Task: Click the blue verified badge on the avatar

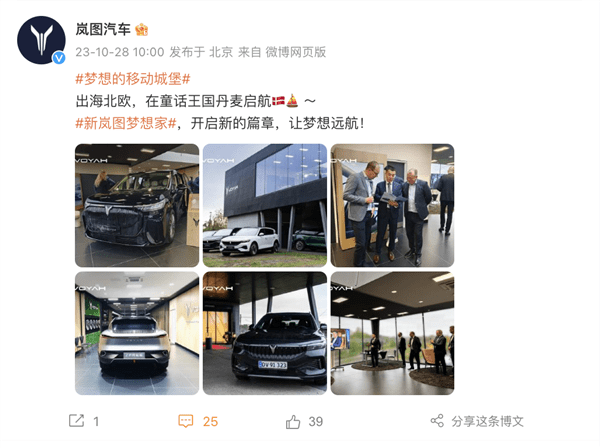Action: tap(59, 58)
